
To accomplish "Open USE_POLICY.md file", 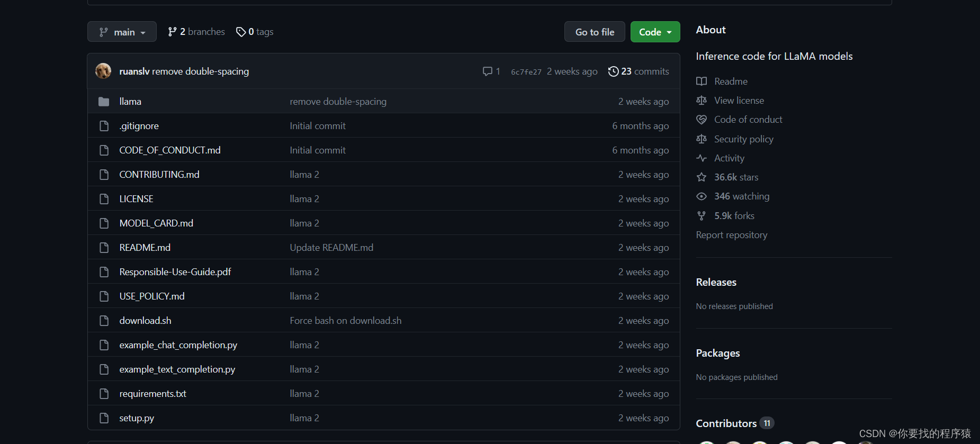I will (152, 296).
